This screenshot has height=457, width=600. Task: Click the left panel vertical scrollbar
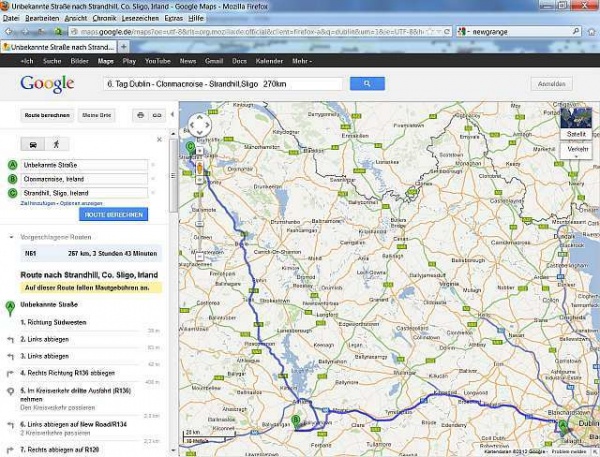(x=173, y=175)
